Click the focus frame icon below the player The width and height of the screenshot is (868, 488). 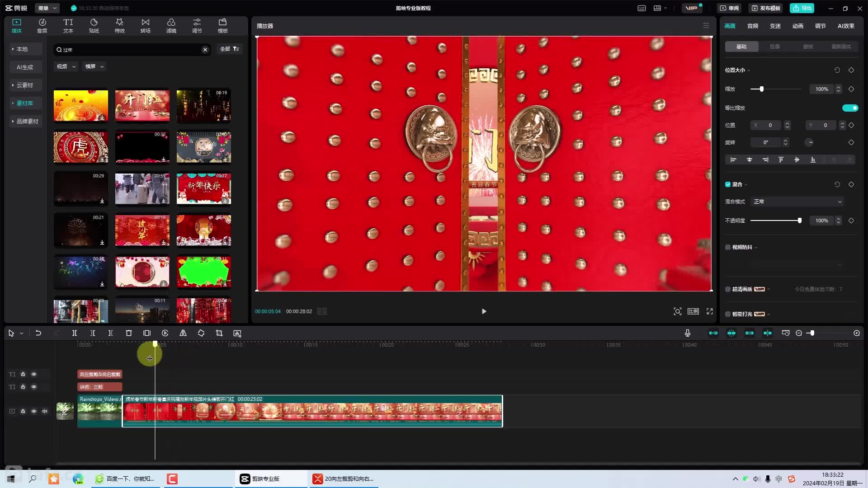pos(678,311)
